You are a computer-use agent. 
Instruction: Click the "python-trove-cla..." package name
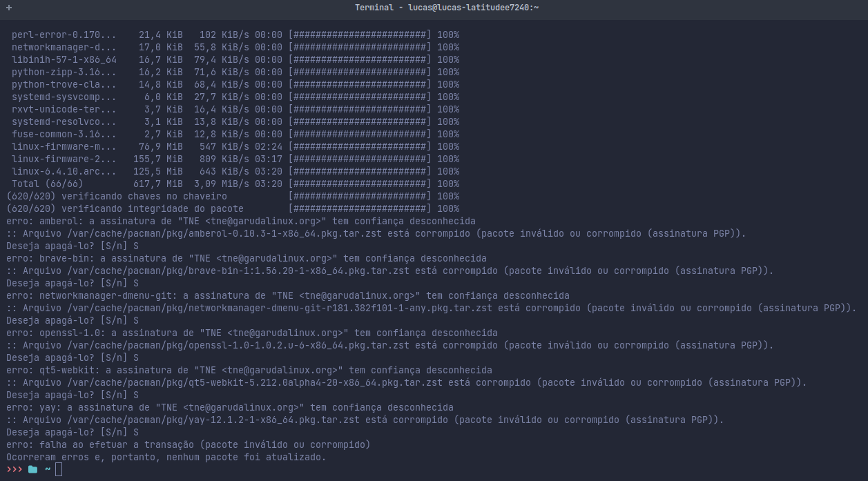click(64, 84)
